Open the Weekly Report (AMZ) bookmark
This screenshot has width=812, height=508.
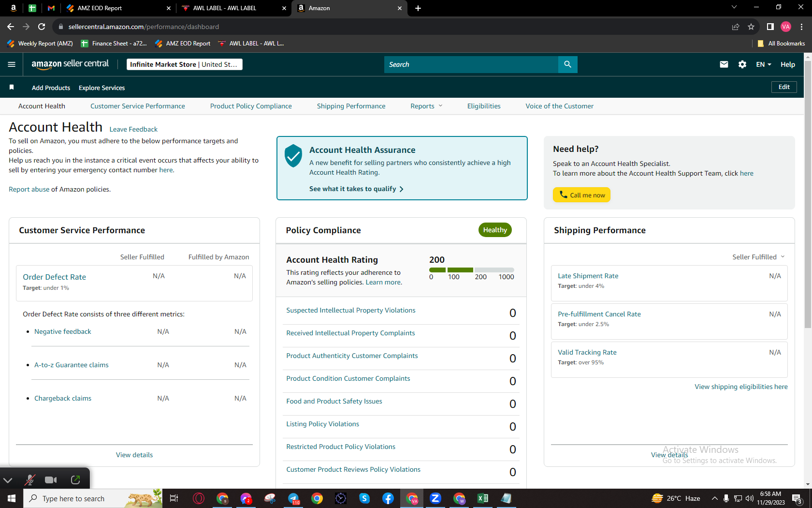click(40, 44)
